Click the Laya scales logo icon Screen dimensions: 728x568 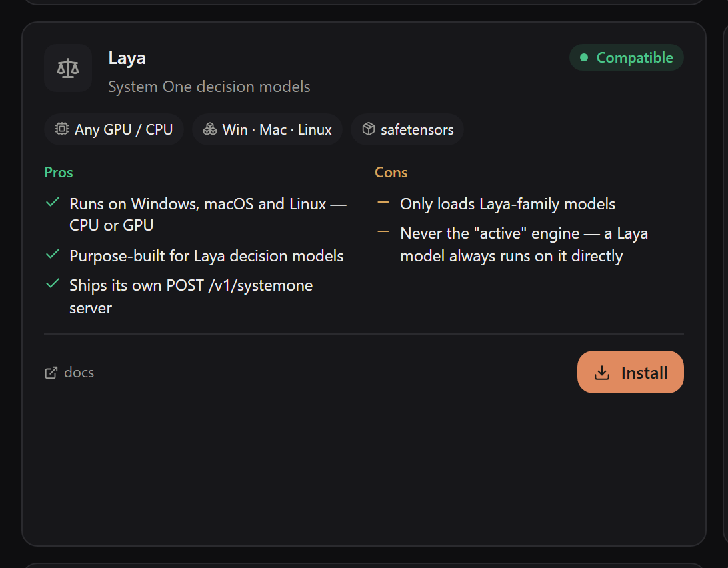[x=68, y=68]
